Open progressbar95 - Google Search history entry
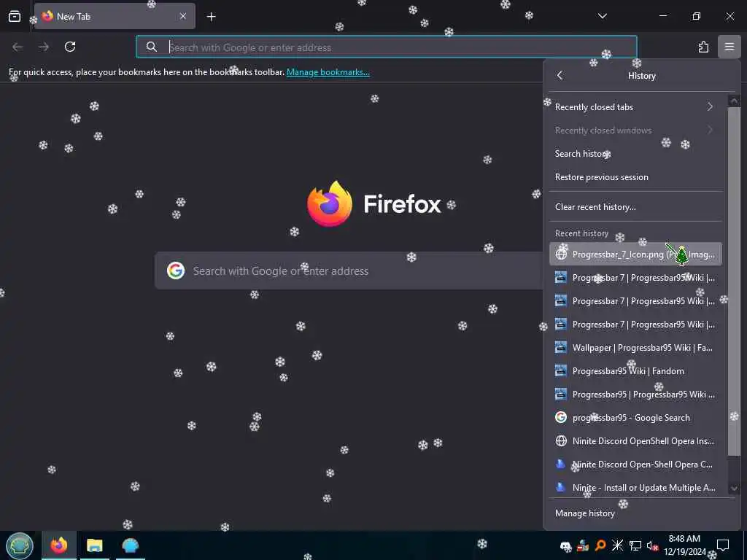This screenshot has height=560, width=747. 635,417
